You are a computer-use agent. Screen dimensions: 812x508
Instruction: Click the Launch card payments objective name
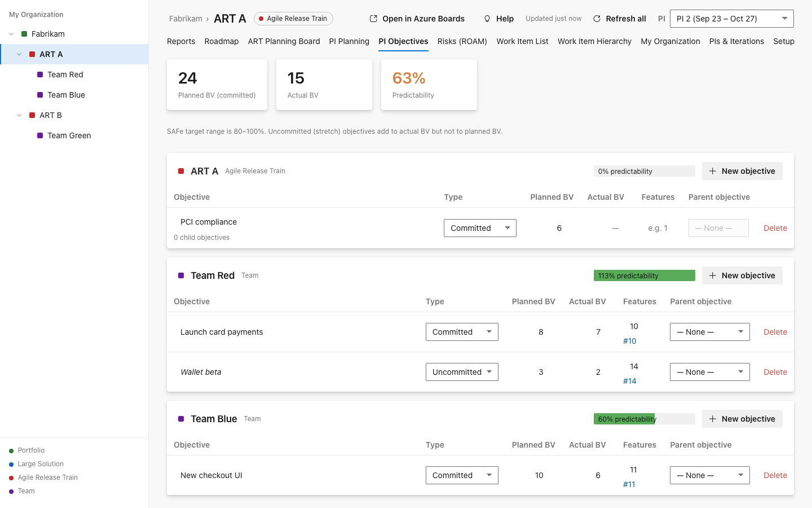pos(222,332)
